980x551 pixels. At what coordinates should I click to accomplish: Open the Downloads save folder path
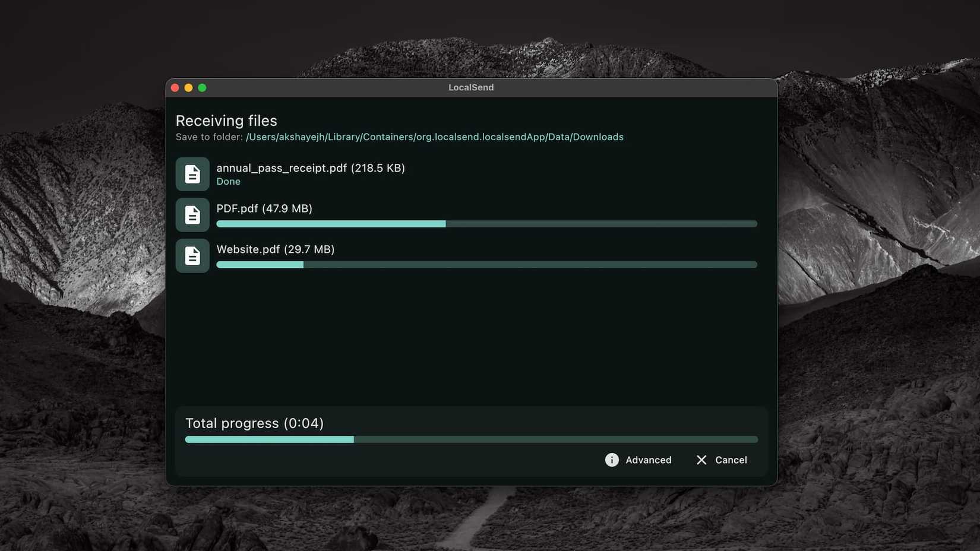434,137
